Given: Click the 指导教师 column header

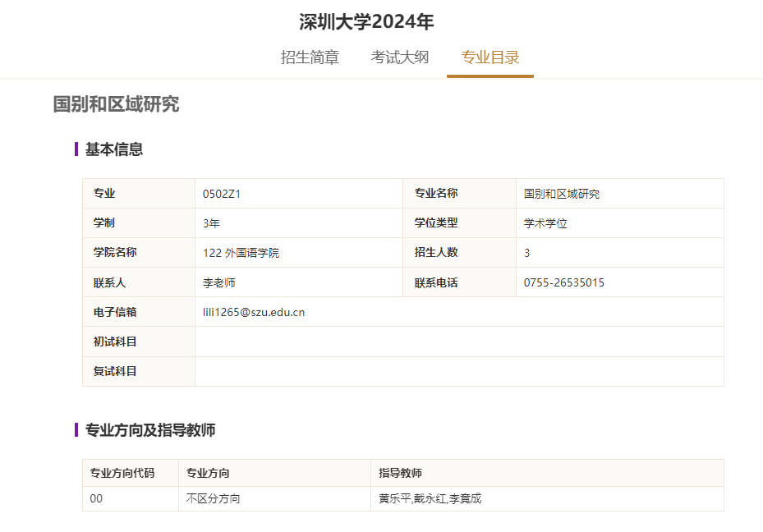Looking at the screenshot, I should [x=548, y=473].
